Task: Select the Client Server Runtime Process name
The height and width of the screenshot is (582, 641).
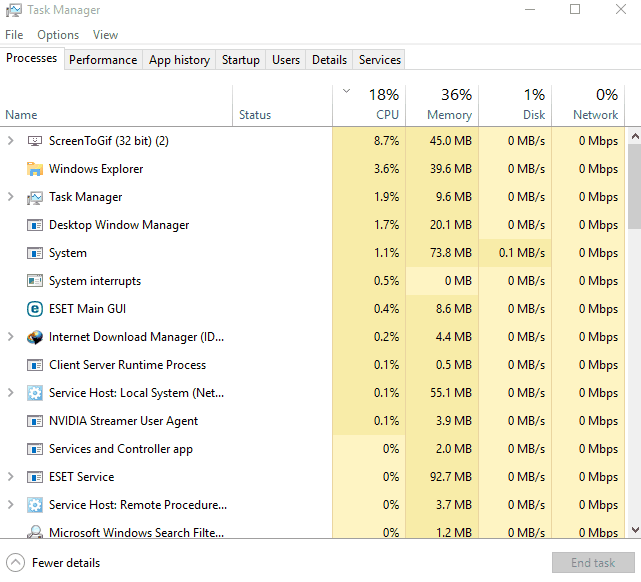Action: [128, 365]
